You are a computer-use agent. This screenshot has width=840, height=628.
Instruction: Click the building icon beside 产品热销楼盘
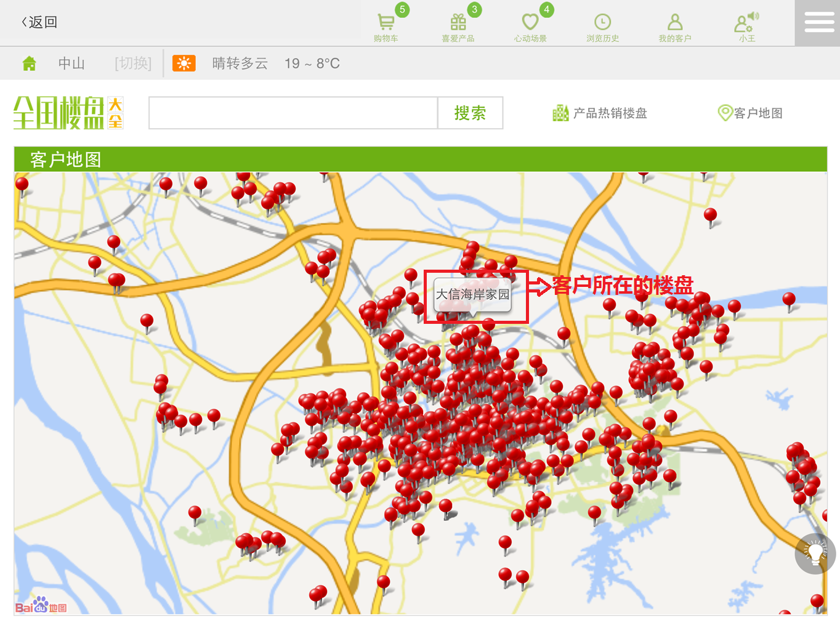coord(560,113)
